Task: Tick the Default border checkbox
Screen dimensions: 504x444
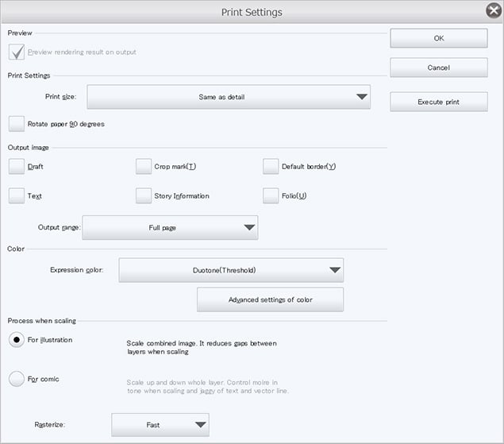Action: (271, 167)
